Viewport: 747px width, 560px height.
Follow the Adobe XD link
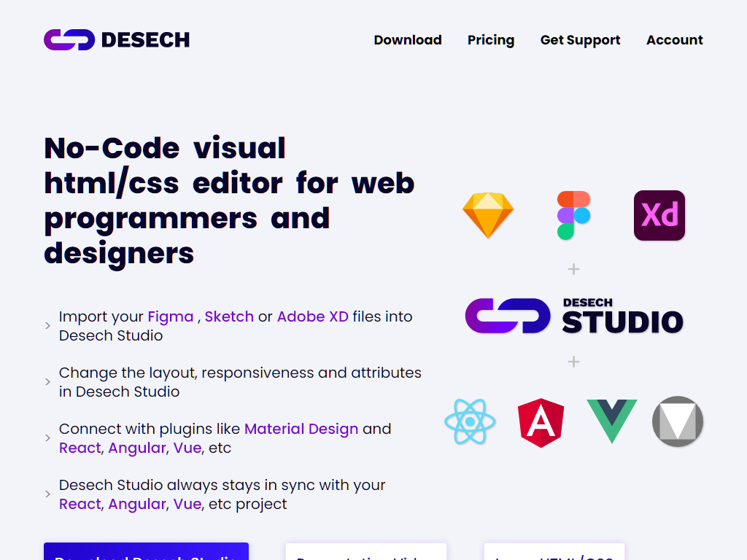[312, 316]
